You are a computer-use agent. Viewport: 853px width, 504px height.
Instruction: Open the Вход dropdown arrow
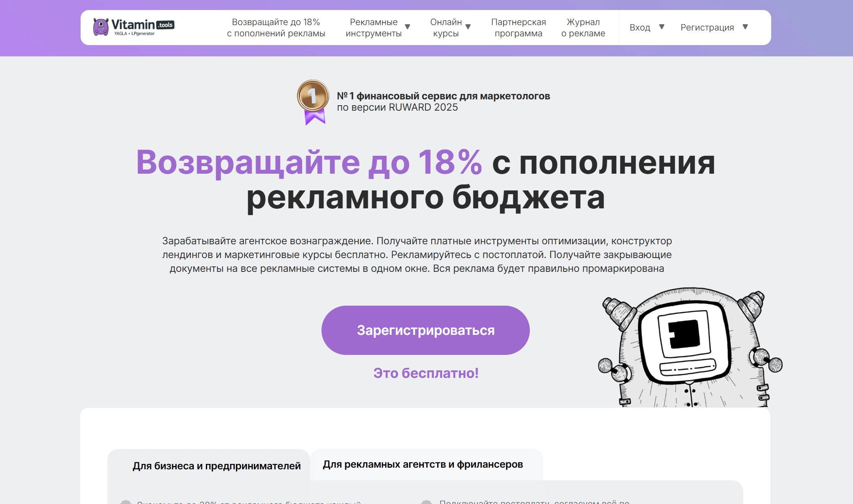point(661,27)
